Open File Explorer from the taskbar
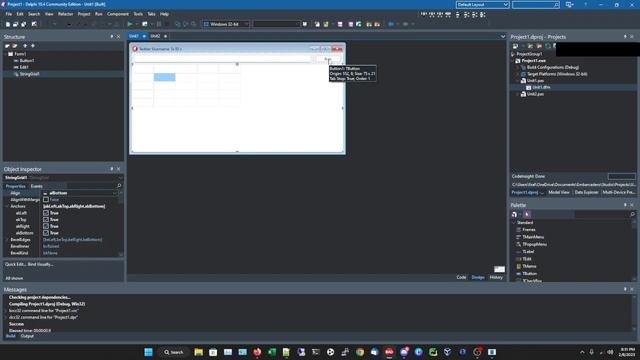The width and height of the screenshot is (640, 360). click(x=199, y=352)
